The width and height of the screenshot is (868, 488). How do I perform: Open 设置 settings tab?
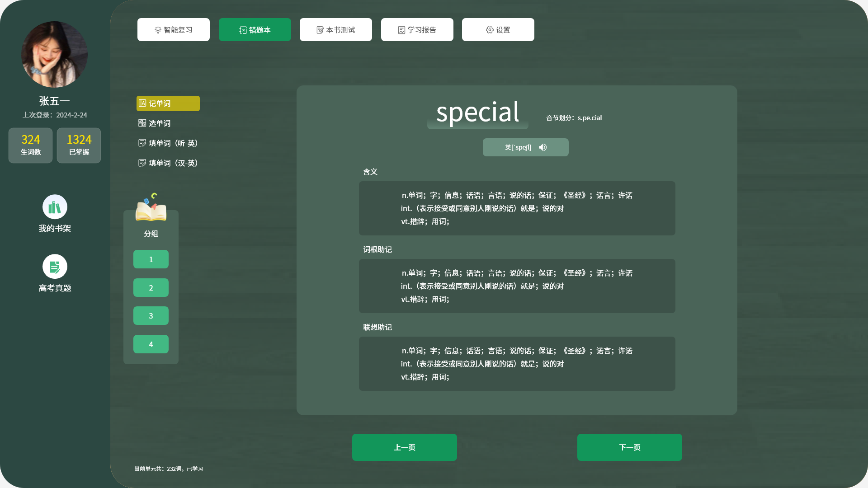498,30
